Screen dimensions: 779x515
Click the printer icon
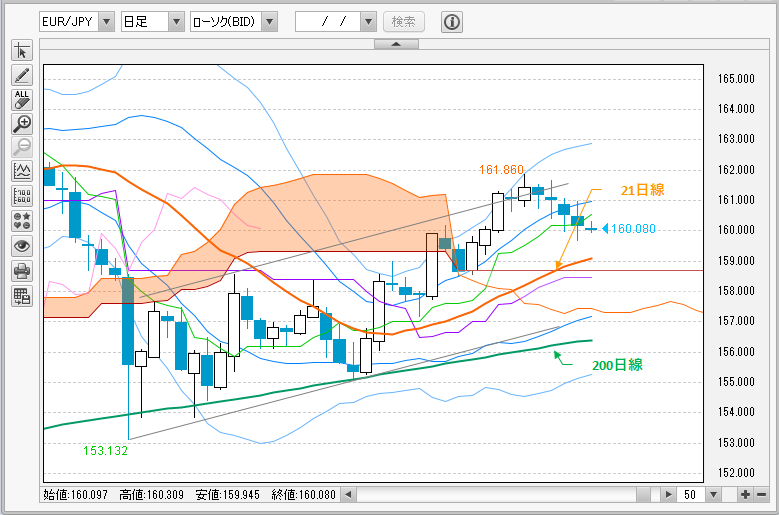coord(22,271)
